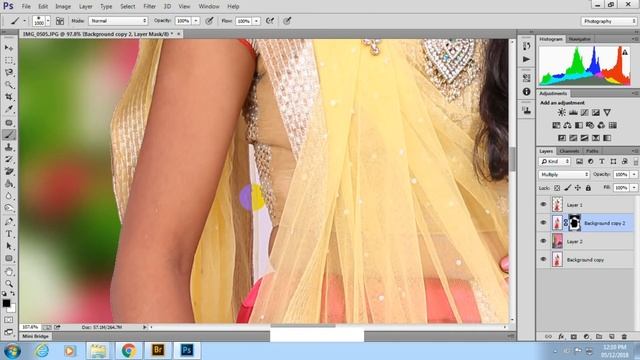The height and width of the screenshot is (360, 640).
Task: Add a Color Balance adjustment
Action: [x=567, y=125]
